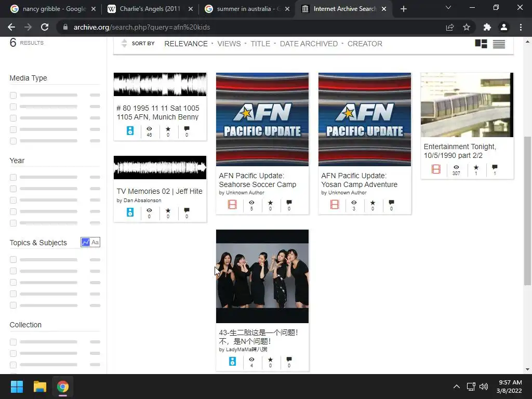Screen dimensions: 532x399
Task: Reload the page with refresh icon
Action: [45, 27]
